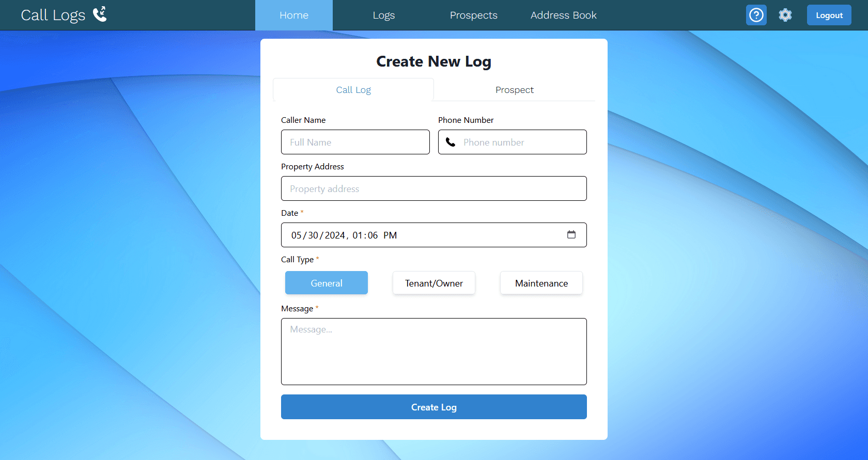This screenshot has width=868, height=460.
Task: Click the Message label
Action: 297,308
